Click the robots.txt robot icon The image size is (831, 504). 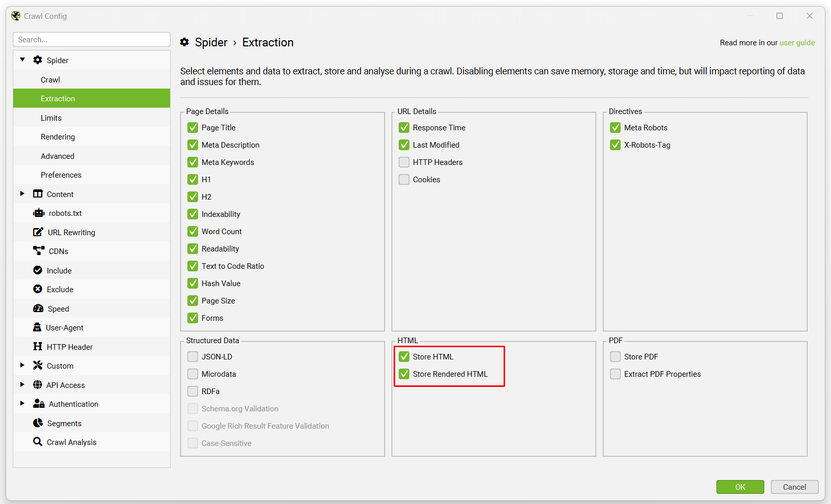39,213
